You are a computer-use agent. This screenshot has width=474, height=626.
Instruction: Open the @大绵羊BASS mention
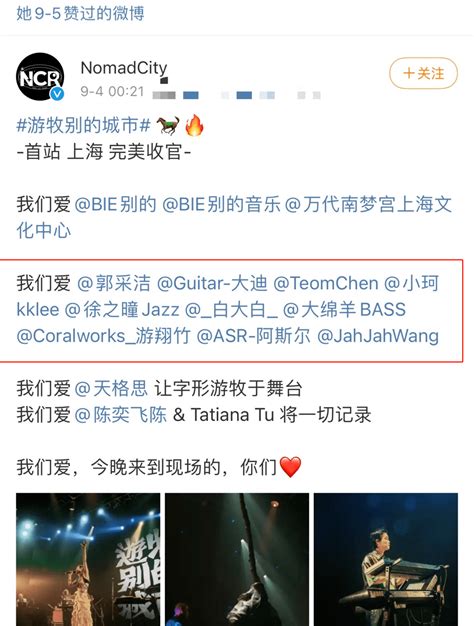pos(344,310)
